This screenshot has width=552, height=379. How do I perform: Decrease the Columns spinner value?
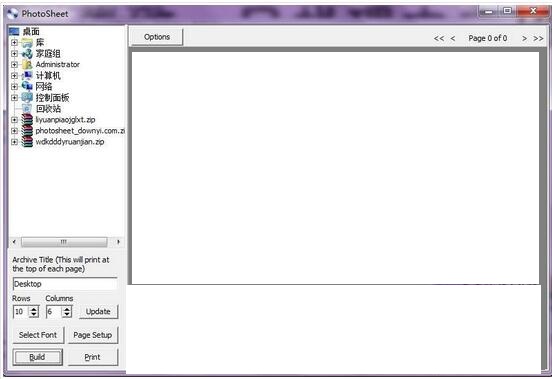click(x=67, y=314)
